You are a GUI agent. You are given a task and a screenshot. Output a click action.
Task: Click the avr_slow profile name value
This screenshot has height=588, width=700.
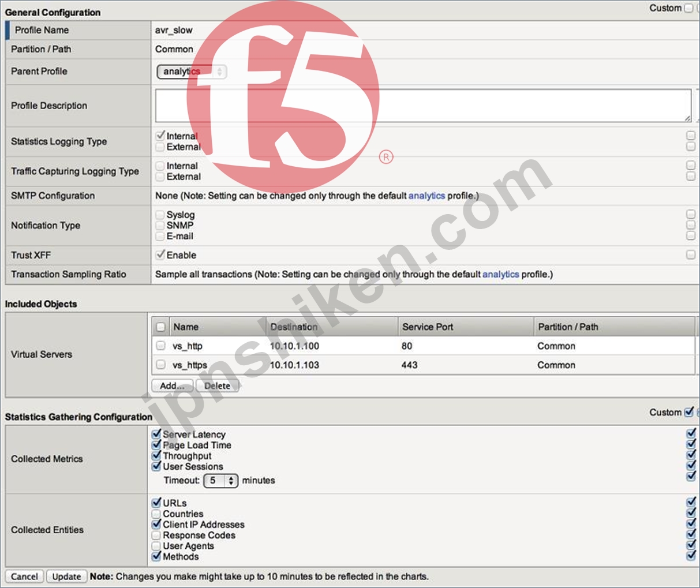[x=174, y=30]
